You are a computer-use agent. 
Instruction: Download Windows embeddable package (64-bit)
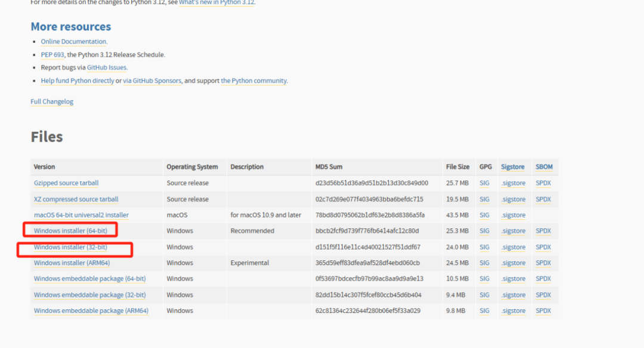90,279
